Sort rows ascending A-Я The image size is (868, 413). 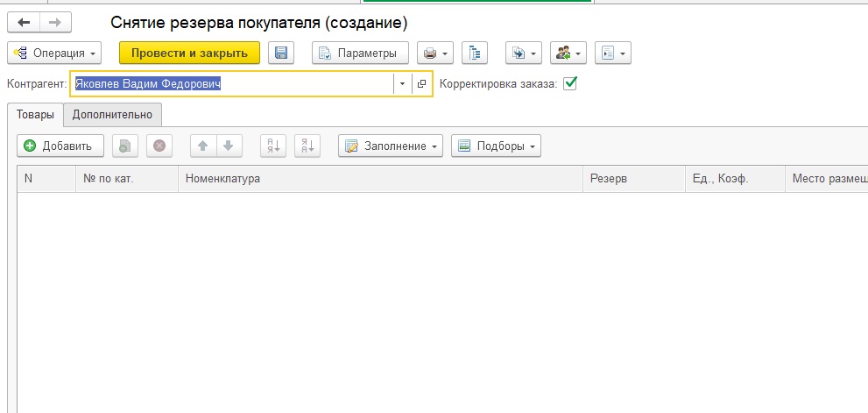273,146
